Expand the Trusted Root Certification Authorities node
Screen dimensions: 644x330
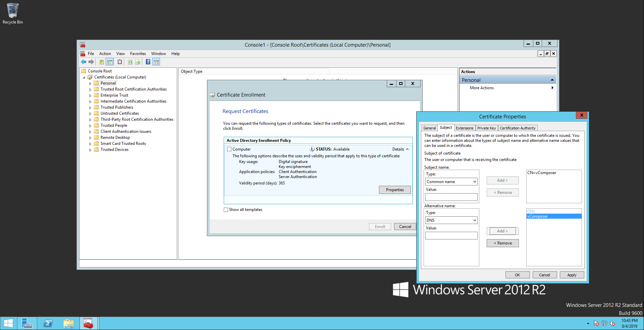point(90,90)
